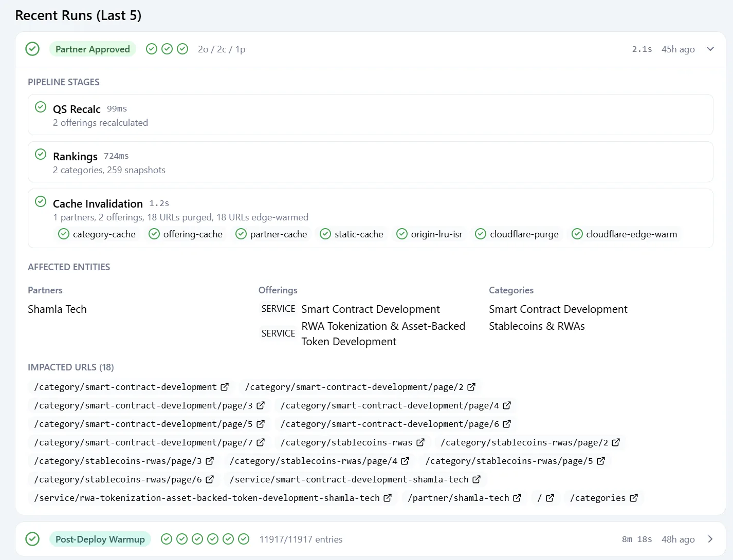Open external link icon for smart-contract-development/page/3
Screen dimensions: 733x560
point(261,405)
